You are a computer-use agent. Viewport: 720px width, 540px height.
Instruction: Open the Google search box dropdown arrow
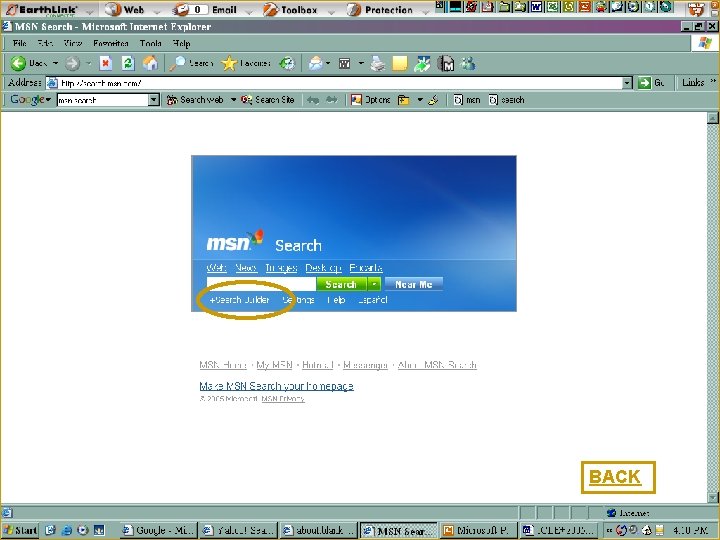pos(154,100)
